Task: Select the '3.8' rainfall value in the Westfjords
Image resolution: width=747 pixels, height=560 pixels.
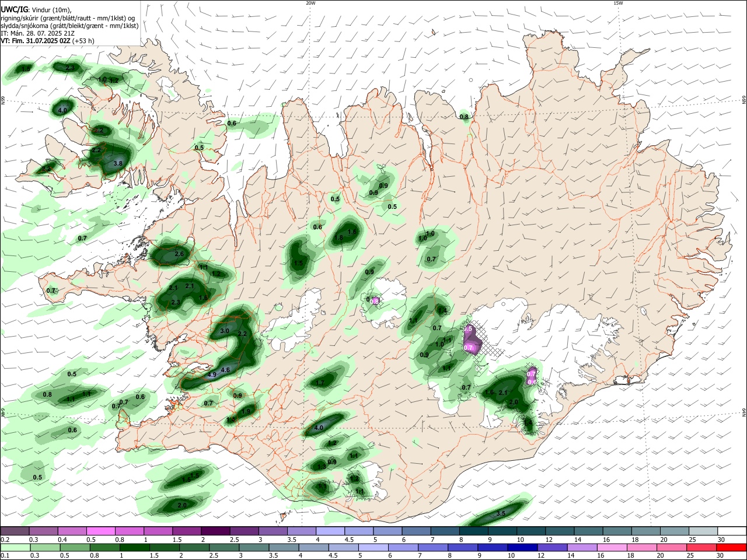Action: tap(117, 163)
